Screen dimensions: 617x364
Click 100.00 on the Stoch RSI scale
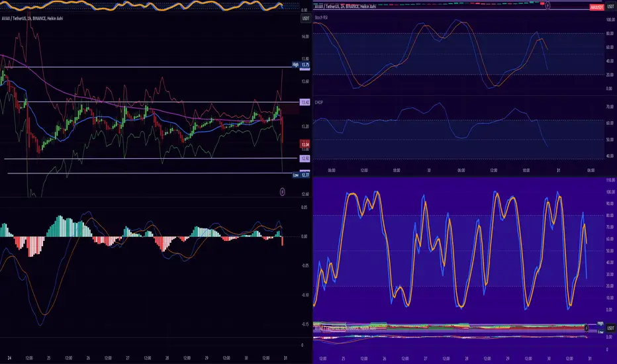tap(610, 20)
